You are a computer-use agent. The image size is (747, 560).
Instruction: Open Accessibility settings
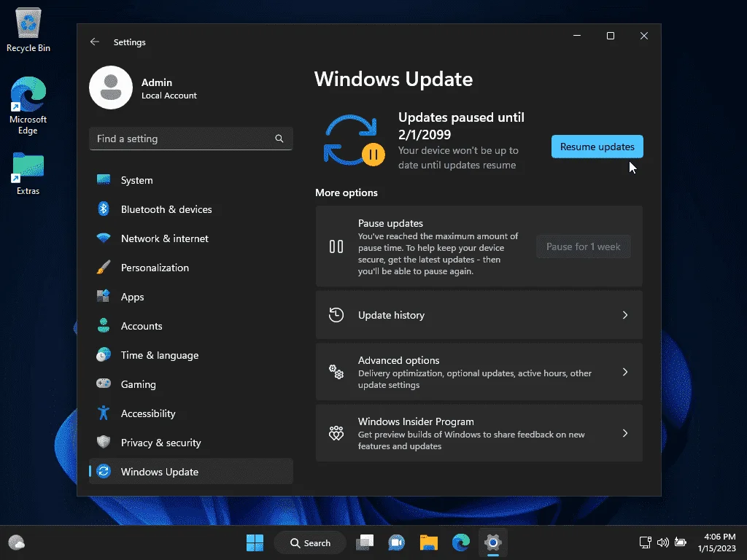[x=191, y=413]
